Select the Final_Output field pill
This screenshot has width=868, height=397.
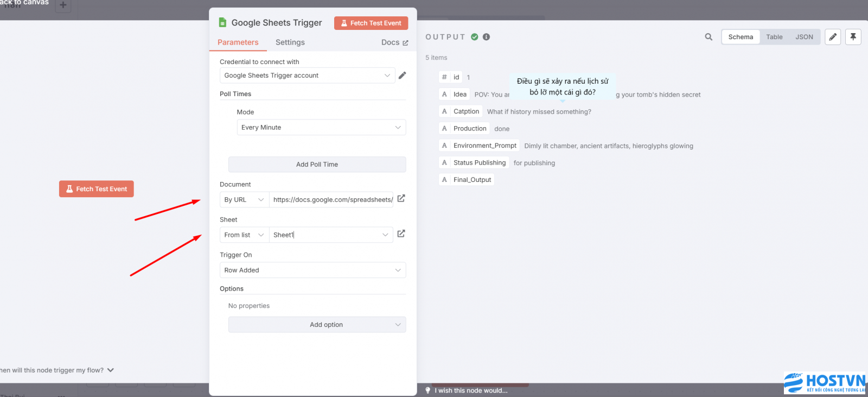coord(467,180)
